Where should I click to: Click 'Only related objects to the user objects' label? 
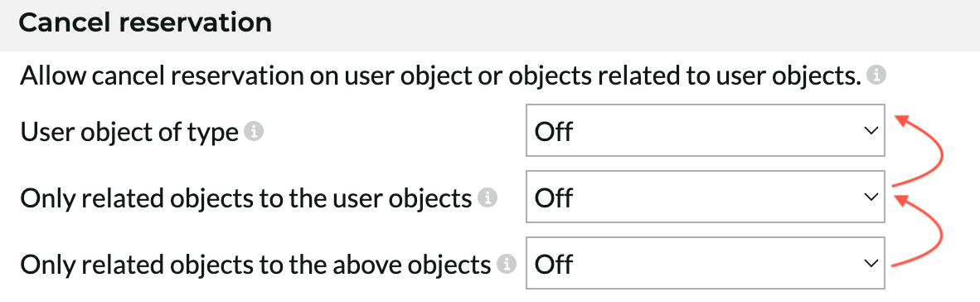click(246, 199)
